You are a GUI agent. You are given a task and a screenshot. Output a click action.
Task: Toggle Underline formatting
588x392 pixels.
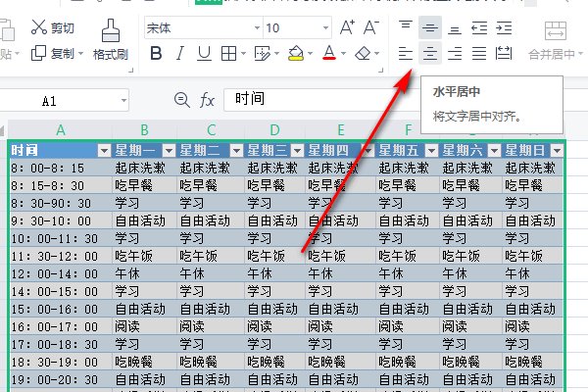pos(204,53)
